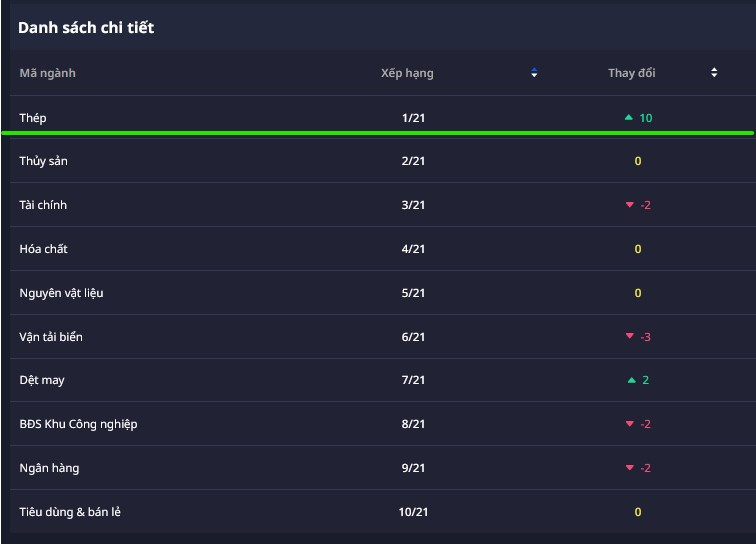Open the Thép sector row
756x544 pixels.
tap(33, 118)
